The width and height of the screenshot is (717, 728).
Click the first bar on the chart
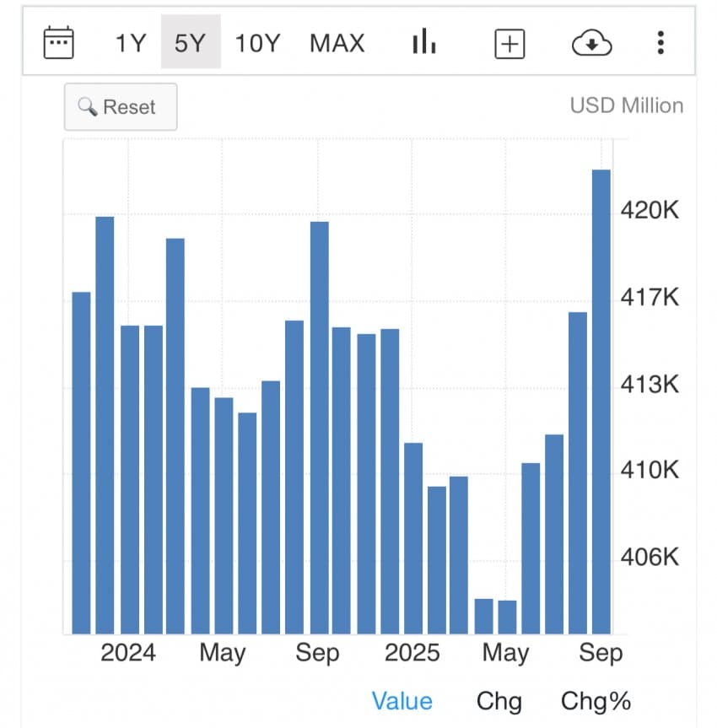tap(81, 462)
